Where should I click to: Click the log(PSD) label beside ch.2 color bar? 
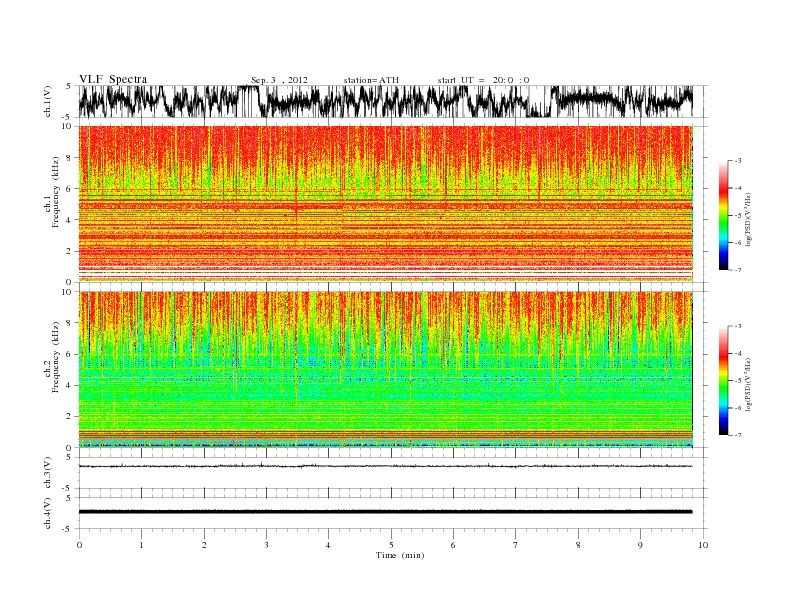748,384
